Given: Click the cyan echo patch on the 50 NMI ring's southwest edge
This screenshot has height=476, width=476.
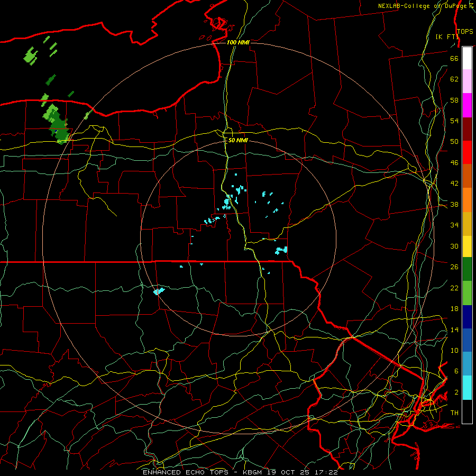Looking at the screenshot, I should pyautogui.click(x=159, y=291).
